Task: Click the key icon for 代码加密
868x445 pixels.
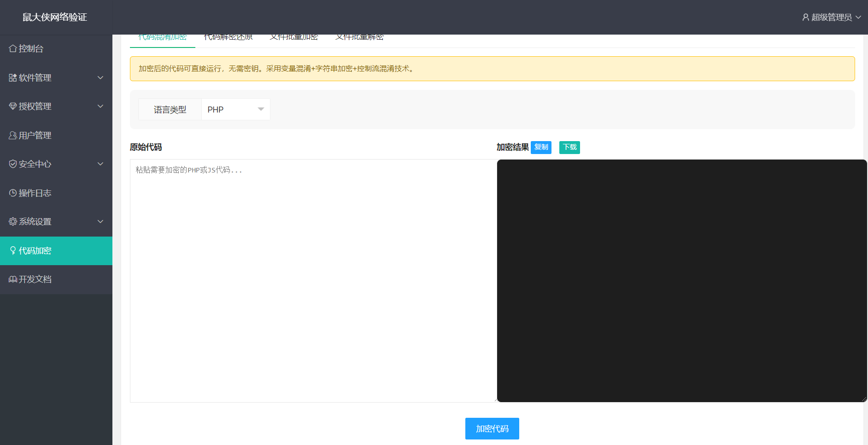Action: (x=13, y=250)
